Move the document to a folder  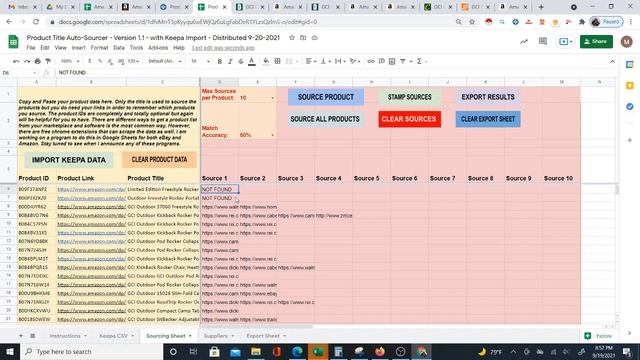(303, 38)
